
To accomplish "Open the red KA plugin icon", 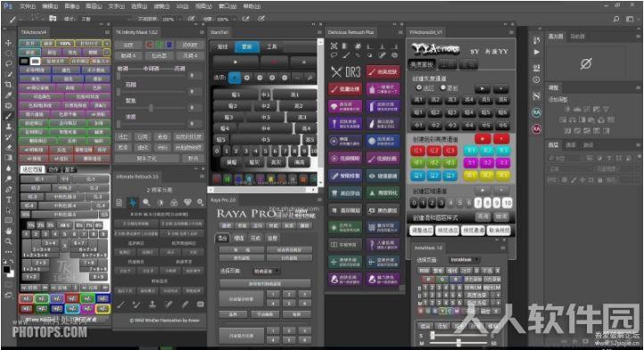I will tap(536, 129).
